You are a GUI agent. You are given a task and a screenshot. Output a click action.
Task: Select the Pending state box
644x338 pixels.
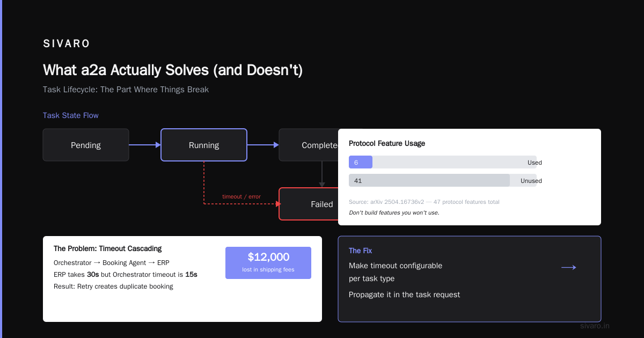pos(86,145)
